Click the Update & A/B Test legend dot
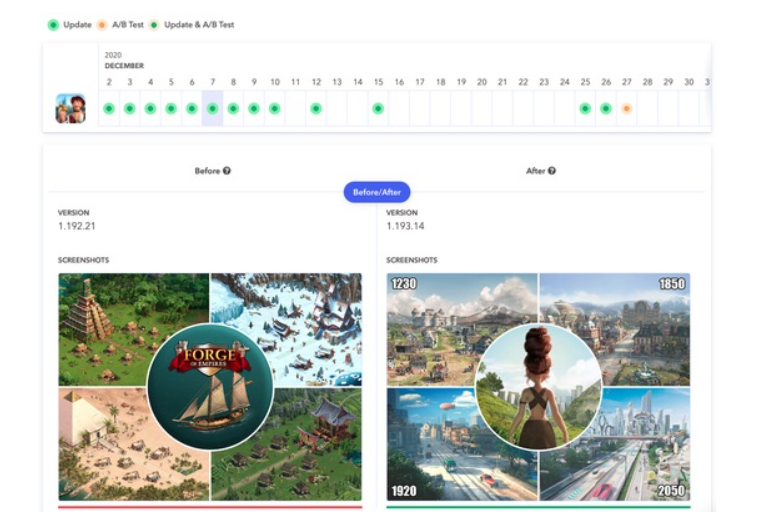759x517 pixels. pos(154,25)
